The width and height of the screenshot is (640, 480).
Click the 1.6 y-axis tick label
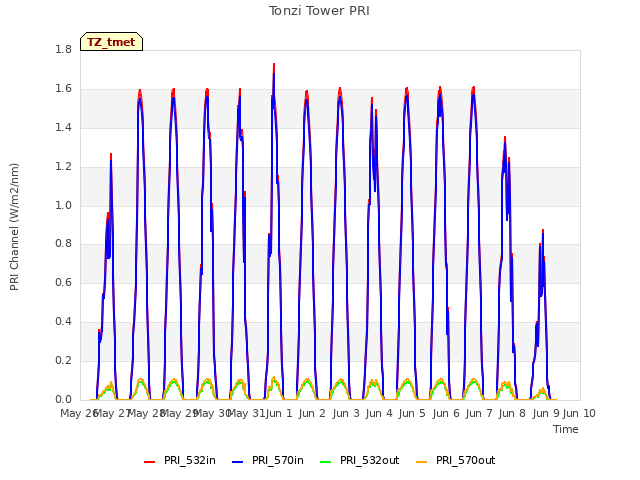tap(63, 89)
